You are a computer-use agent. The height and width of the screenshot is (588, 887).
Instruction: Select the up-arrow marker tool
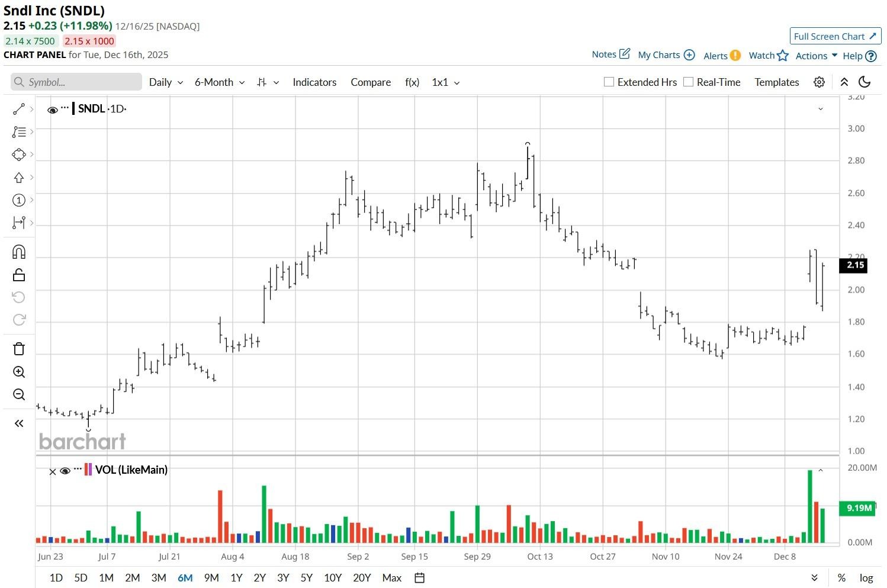click(x=19, y=178)
